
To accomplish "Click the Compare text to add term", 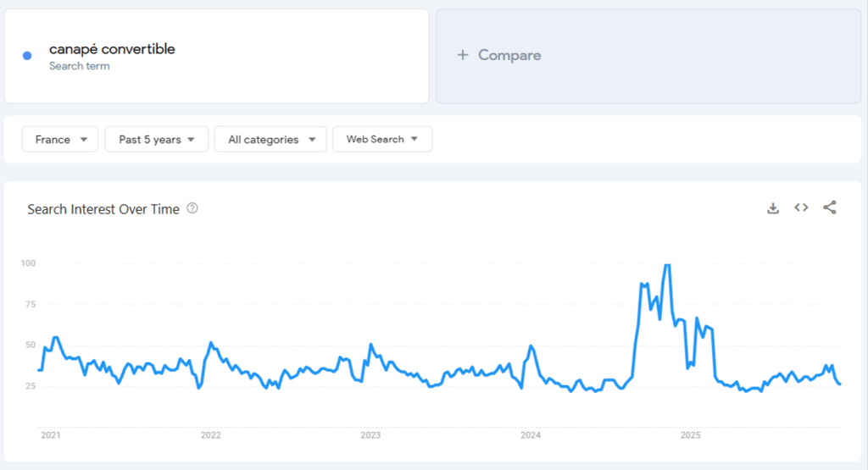I will click(x=509, y=55).
